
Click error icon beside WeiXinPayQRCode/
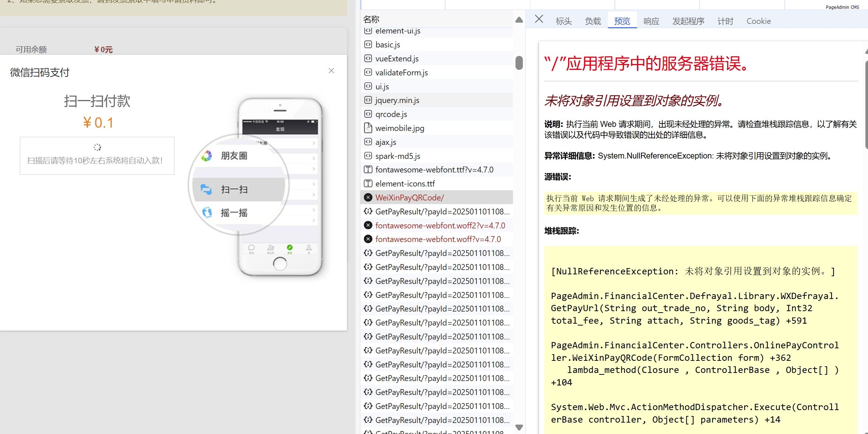point(368,198)
